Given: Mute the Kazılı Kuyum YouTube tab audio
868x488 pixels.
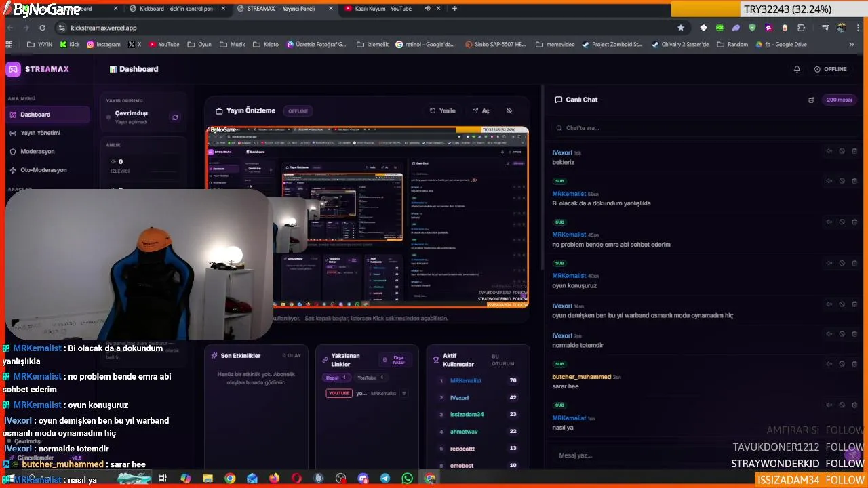Looking at the screenshot, I should click(427, 9).
